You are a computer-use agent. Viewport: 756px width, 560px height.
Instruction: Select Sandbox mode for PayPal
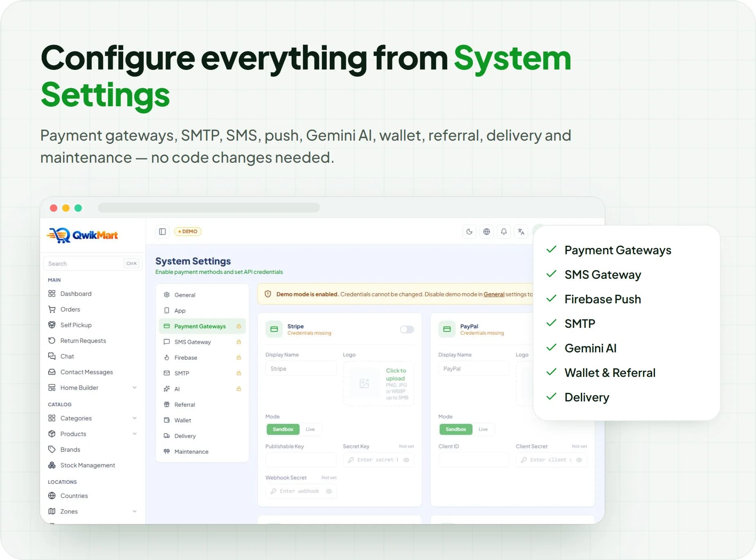click(456, 429)
